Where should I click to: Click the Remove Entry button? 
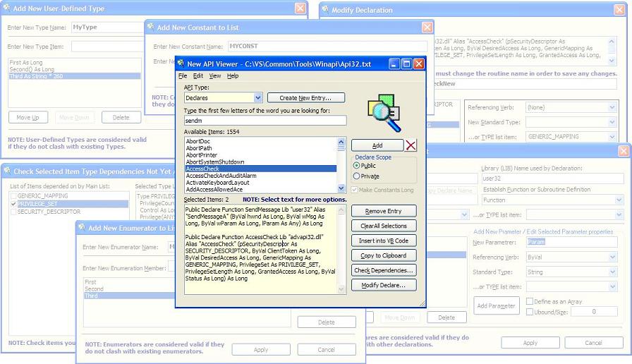[384, 211]
